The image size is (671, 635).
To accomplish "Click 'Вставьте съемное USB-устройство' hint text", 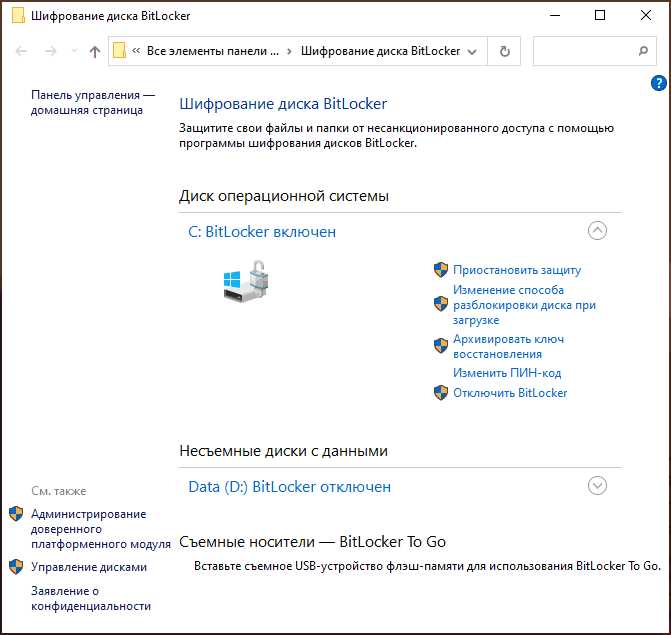I will click(x=427, y=566).
